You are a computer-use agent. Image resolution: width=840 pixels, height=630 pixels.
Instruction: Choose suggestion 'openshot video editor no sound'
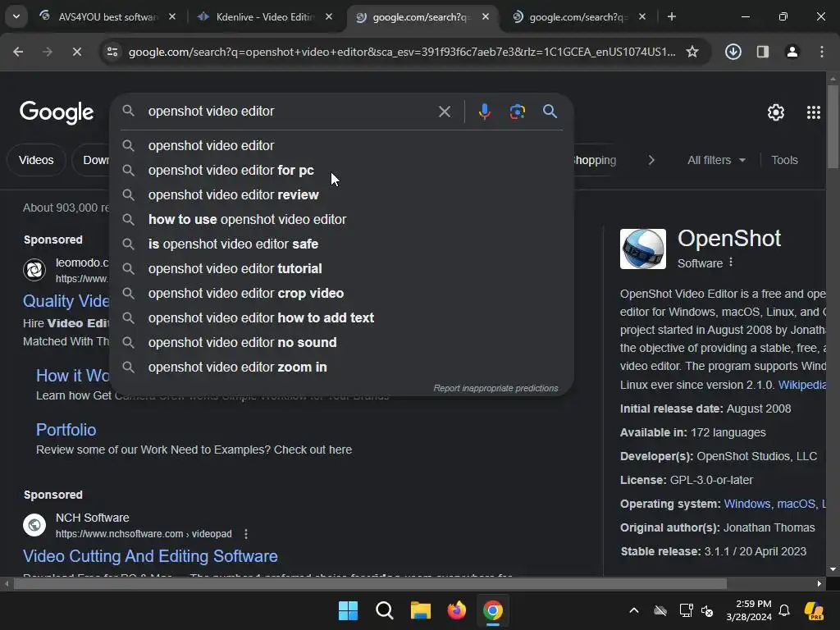(341, 343)
